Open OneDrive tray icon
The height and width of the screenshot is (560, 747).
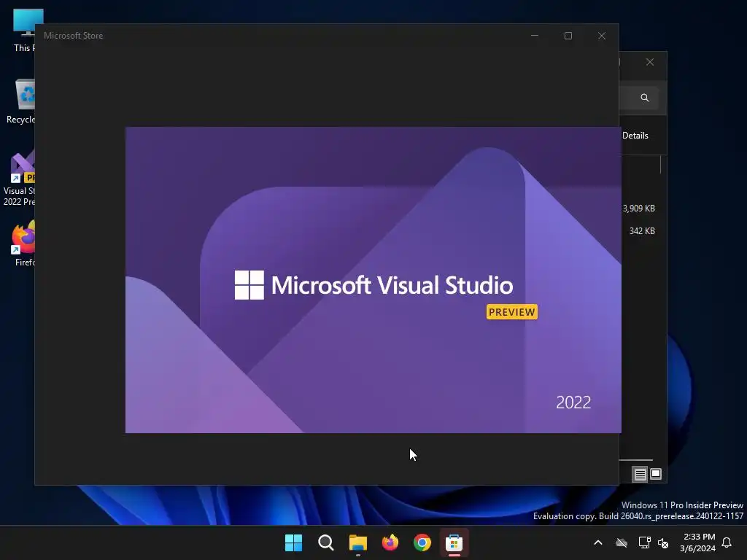pyautogui.click(x=622, y=542)
